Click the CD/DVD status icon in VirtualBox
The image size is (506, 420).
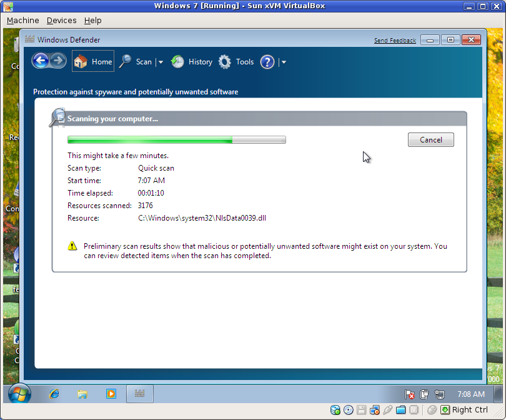click(x=349, y=410)
